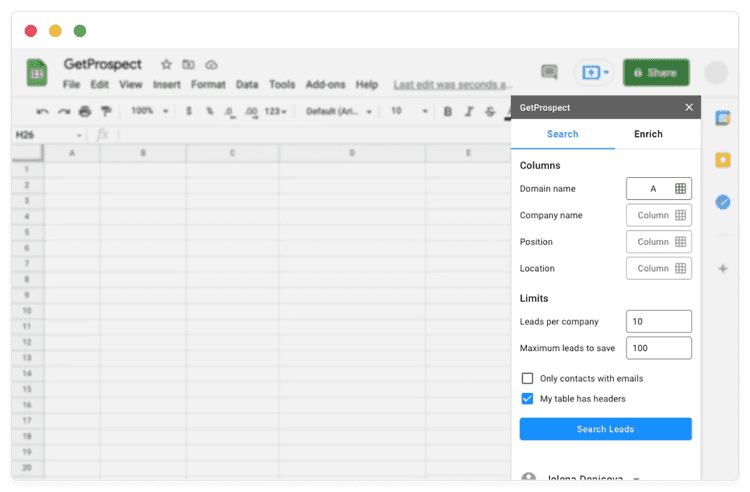Select row 10 header
The width and height of the screenshot is (750, 492).
click(27, 311)
